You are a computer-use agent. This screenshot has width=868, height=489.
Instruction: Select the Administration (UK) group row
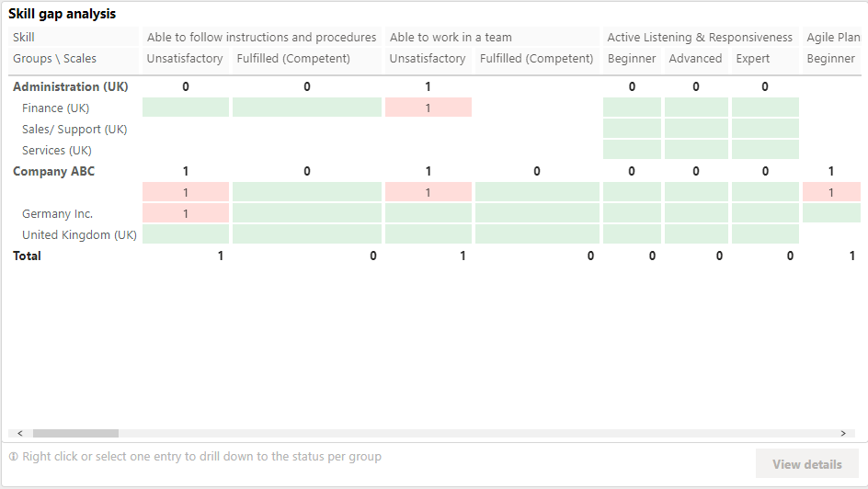coord(70,86)
